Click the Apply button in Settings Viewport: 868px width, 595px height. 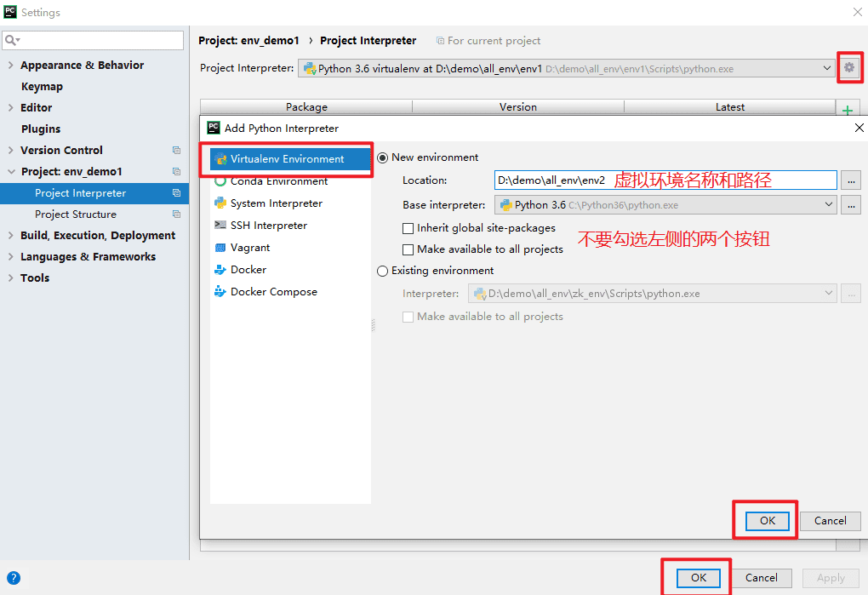point(831,578)
